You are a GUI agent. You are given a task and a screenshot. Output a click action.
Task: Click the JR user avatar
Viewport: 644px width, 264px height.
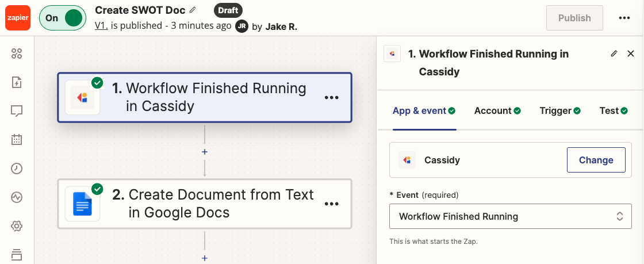pos(241,26)
